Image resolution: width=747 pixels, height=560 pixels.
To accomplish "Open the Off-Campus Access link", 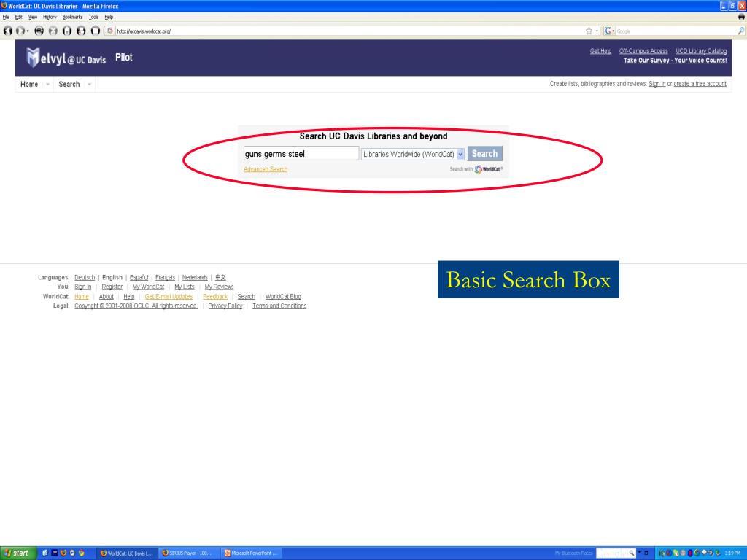I will [x=643, y=51].
